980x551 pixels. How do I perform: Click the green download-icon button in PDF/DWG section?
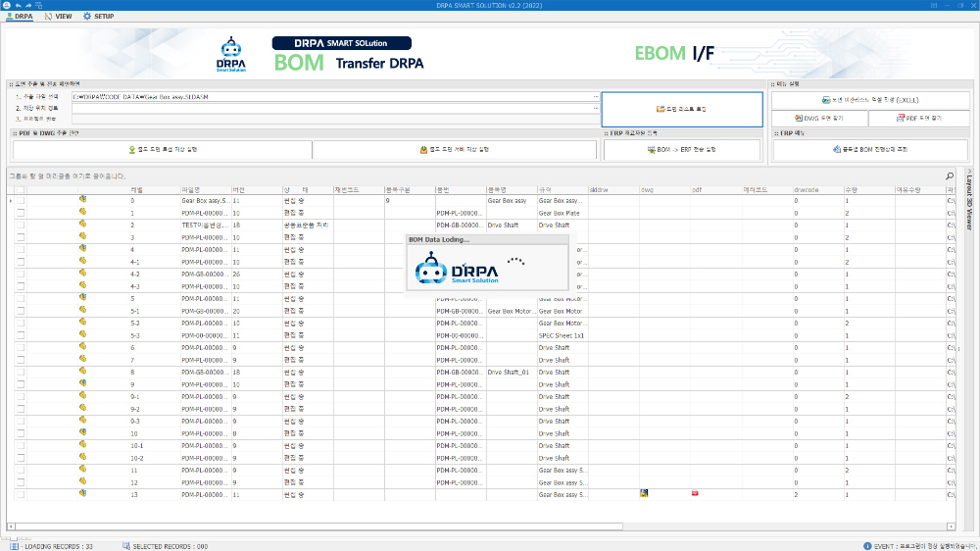163,150
